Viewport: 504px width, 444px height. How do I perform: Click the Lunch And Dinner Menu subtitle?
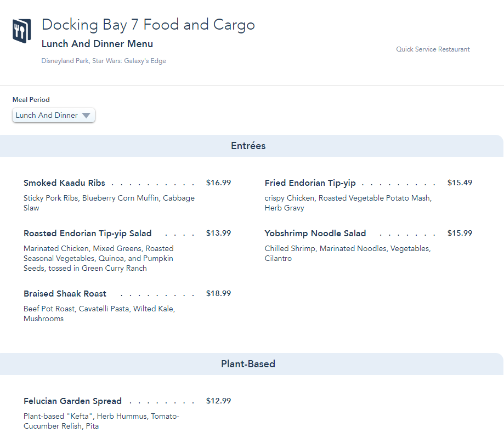pos(97,44)
